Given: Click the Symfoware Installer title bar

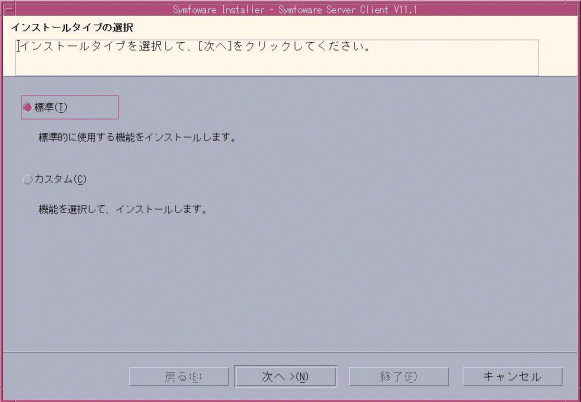Looking at the screenshot, I should click(295, 9).
